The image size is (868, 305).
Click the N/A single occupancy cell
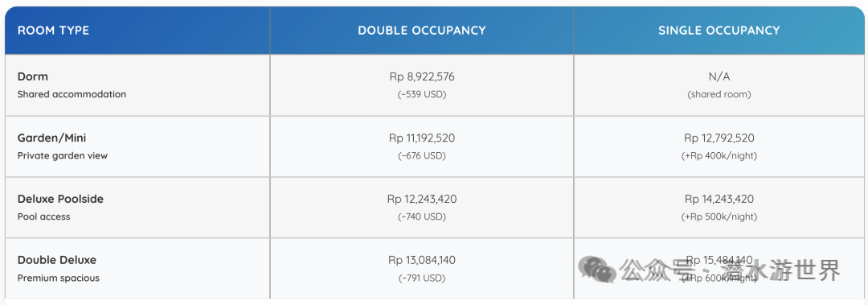(719, 77)
